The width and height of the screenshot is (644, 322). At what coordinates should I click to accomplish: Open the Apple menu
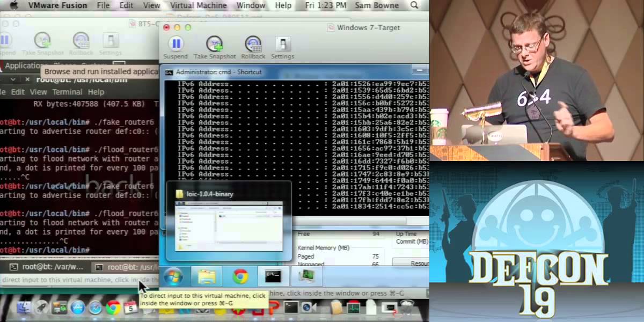pos(13,5)
